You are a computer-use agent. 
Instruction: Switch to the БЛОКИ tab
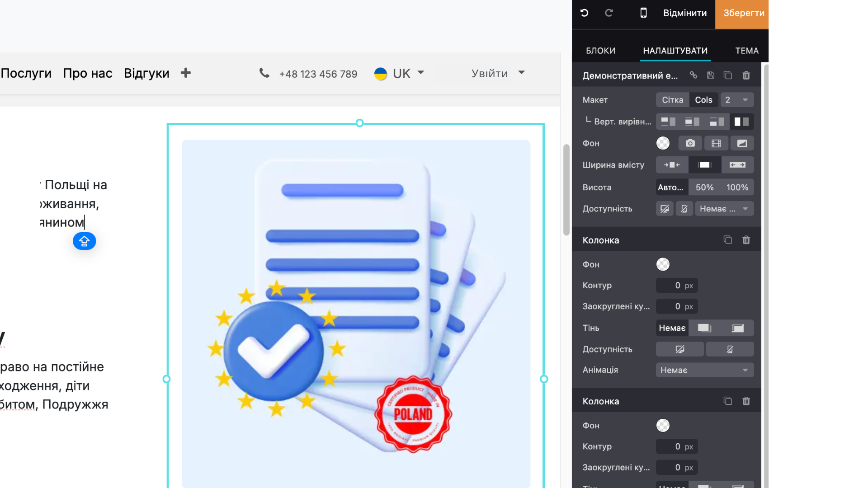click(x=600, y=51)
